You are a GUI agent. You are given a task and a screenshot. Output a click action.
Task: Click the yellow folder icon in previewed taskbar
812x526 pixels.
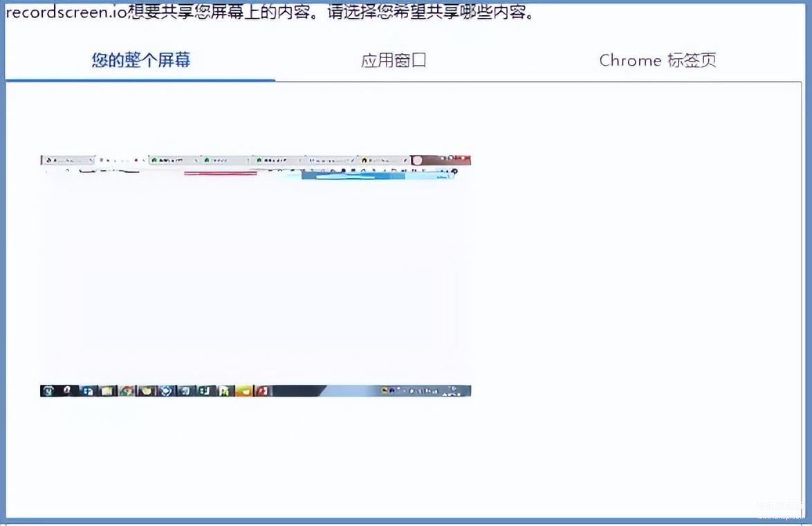[106, 391]
